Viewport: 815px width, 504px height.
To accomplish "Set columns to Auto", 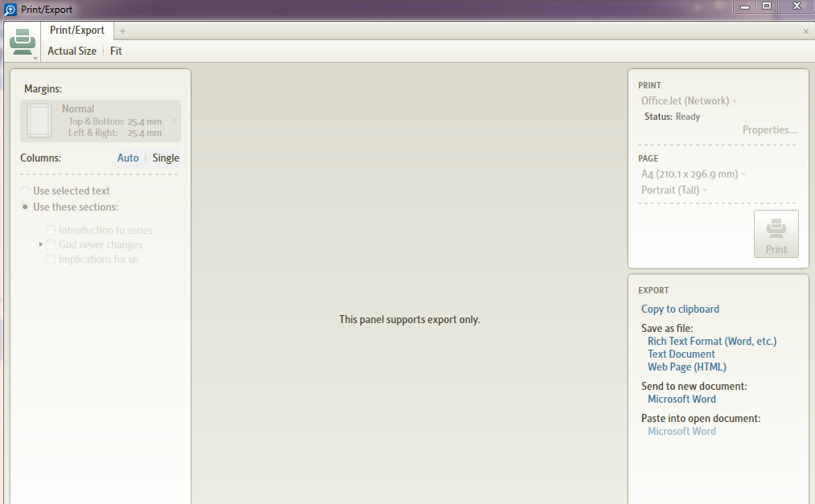I will pyautogui.click(x=128, y=158).
